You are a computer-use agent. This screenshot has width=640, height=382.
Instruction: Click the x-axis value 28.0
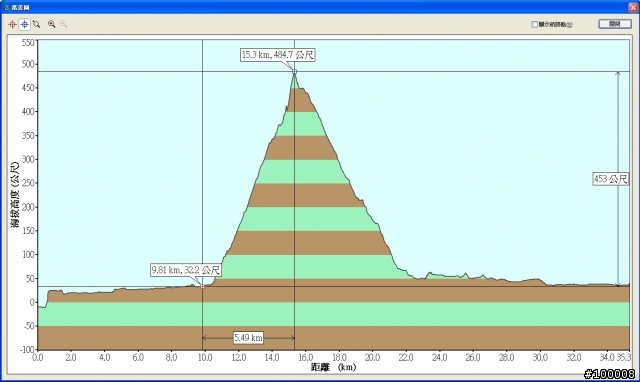tap(506, 358)
